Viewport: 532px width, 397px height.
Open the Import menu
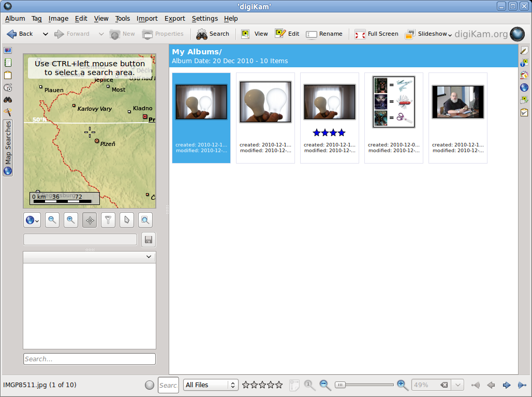pos(147,19)
